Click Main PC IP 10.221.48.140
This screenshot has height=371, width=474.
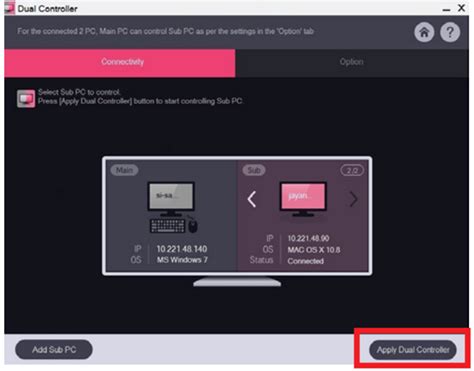click(x=182, y=249)
